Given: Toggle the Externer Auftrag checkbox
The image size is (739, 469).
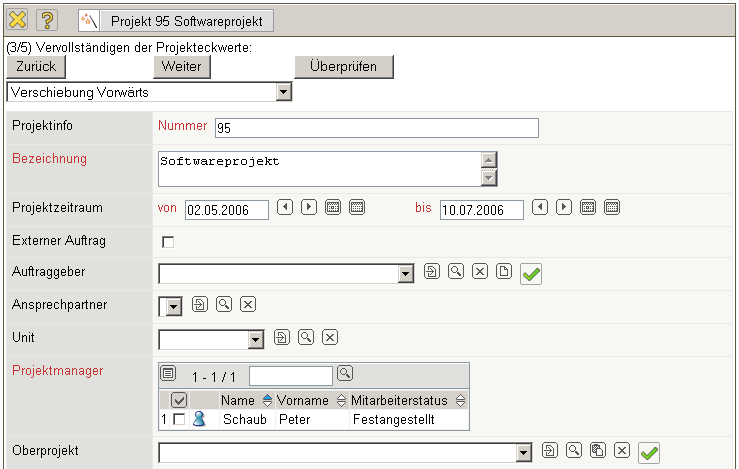Looking at the screenshot, I should [x=168, y=241].
